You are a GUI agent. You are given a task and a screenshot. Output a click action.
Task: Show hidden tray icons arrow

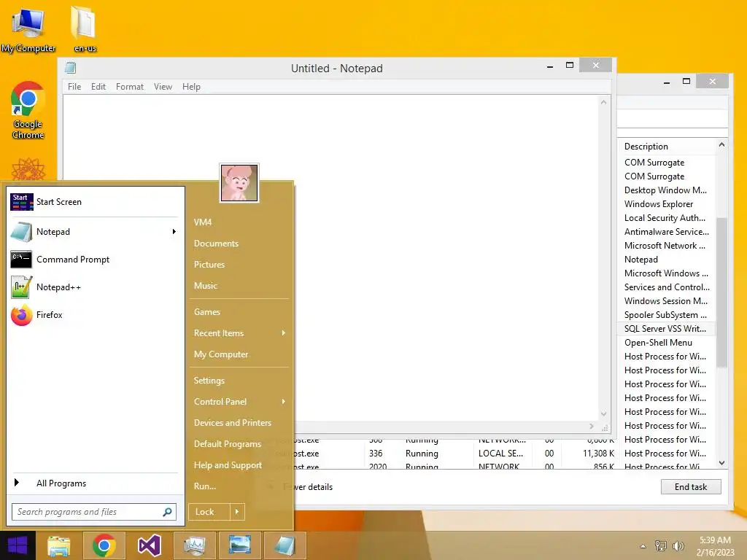click(x=643, y=546)
